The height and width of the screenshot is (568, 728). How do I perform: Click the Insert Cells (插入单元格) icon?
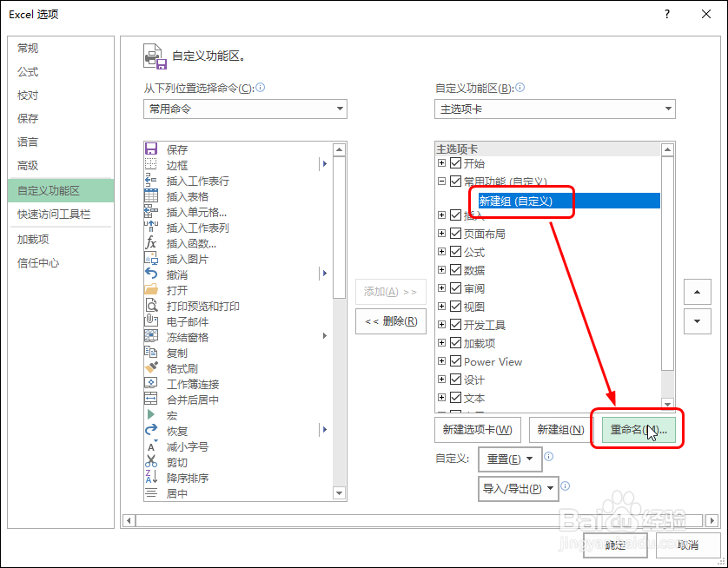click(151, 212)
